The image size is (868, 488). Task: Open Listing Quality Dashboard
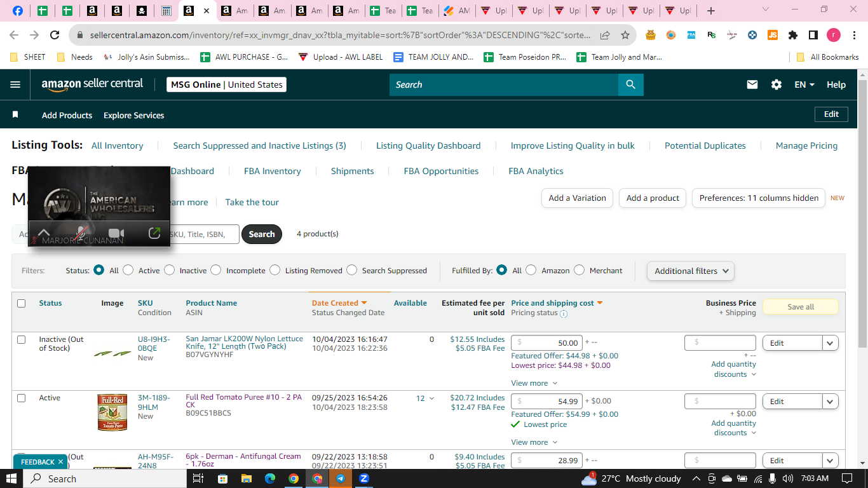coord(428,146)
